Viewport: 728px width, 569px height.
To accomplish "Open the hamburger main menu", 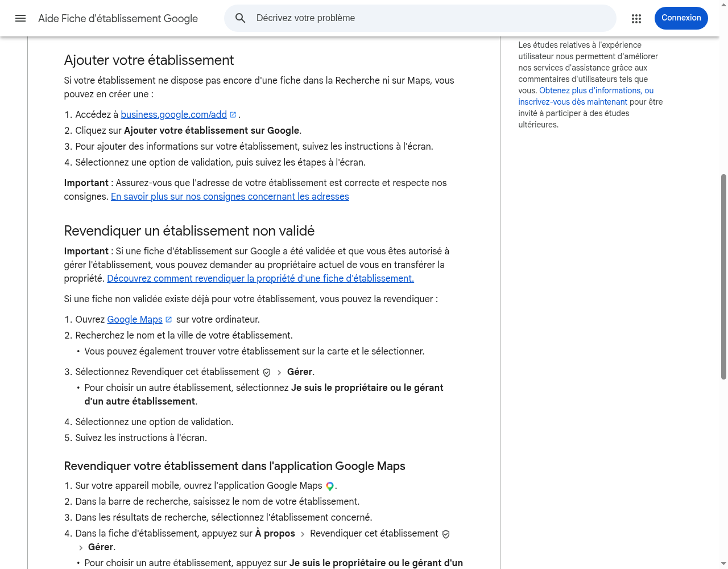I will [20, 18].
